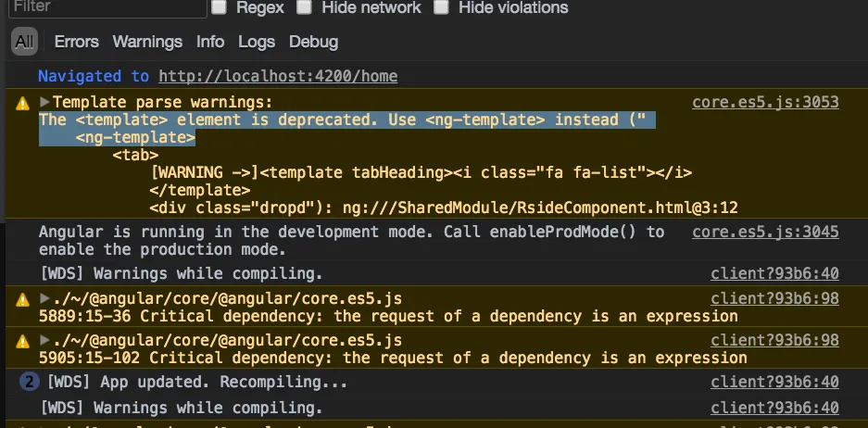Screen dimensions: 868x428
Task: Click warning icon of 5889:15-36 message
Action: coord(22,300)
